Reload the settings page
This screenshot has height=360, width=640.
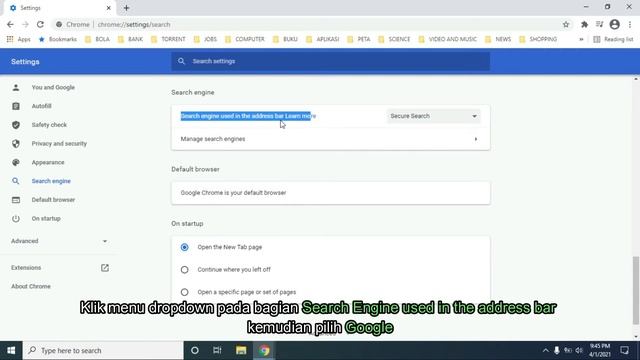[x=40, y=24]
